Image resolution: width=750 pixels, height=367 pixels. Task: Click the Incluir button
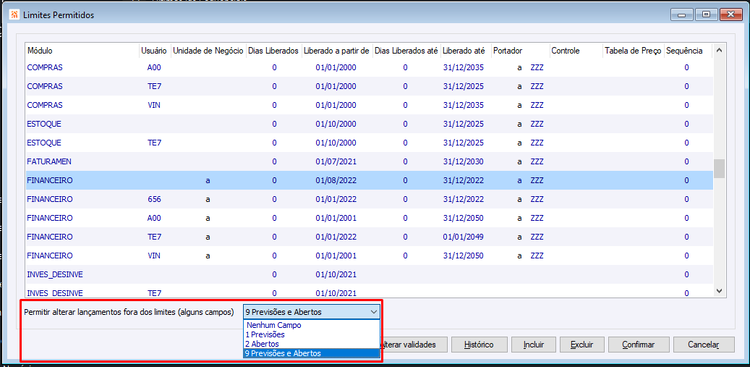click(x=533, y=345)
